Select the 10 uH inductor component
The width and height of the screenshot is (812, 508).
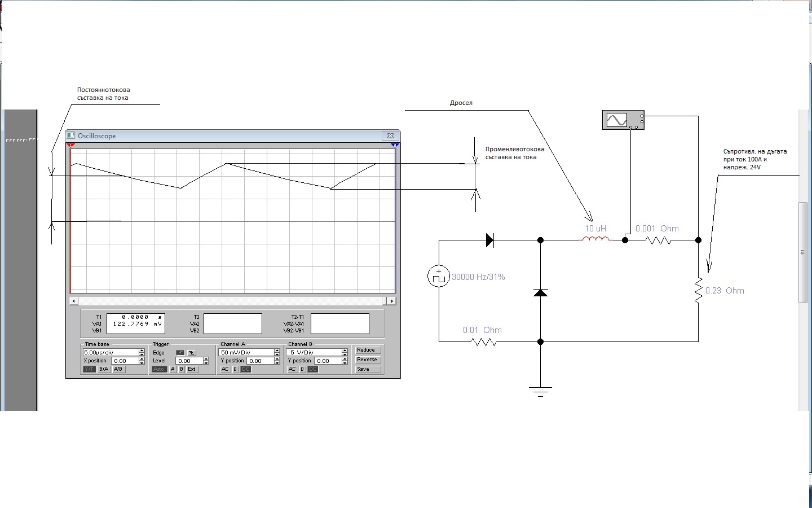pos(595,239)
